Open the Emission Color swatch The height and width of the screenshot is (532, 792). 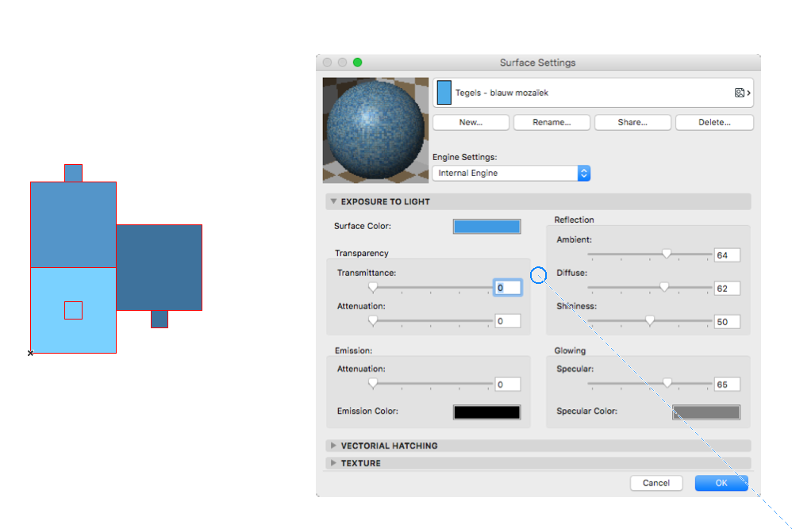(x=486, y=411)
